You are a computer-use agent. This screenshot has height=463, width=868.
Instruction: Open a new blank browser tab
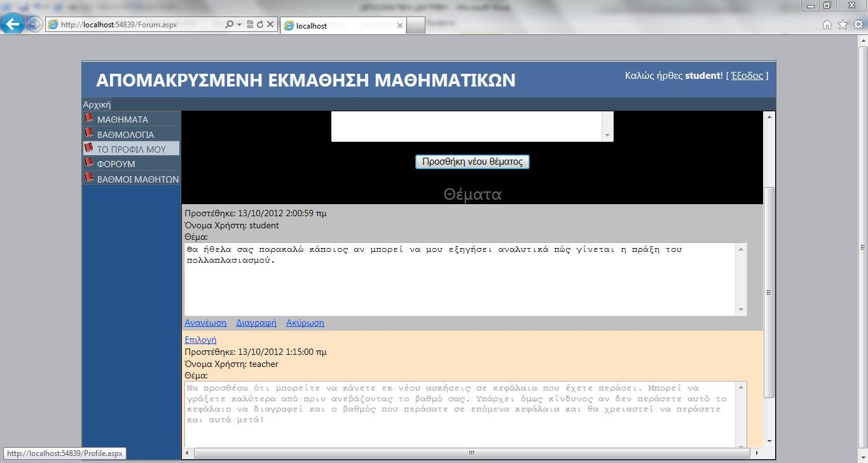tap(415, 25)
